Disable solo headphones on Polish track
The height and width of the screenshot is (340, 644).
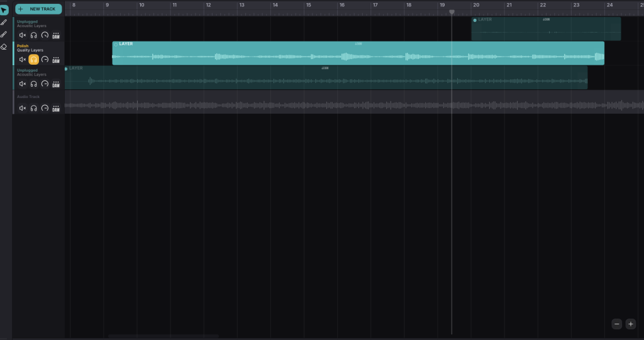(x=34, y=60)
